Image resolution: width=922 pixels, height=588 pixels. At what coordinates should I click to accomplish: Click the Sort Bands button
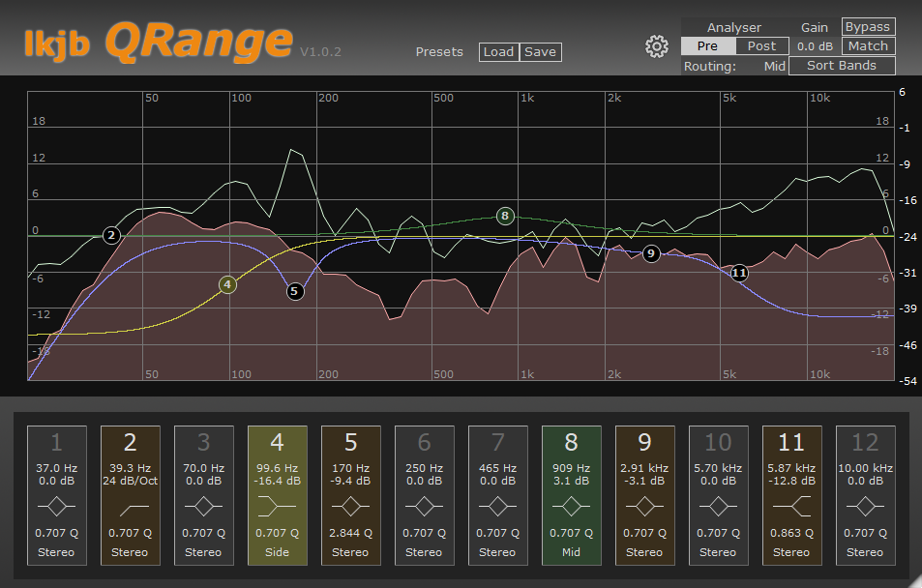pyautogui.click(x=842, y=66)
